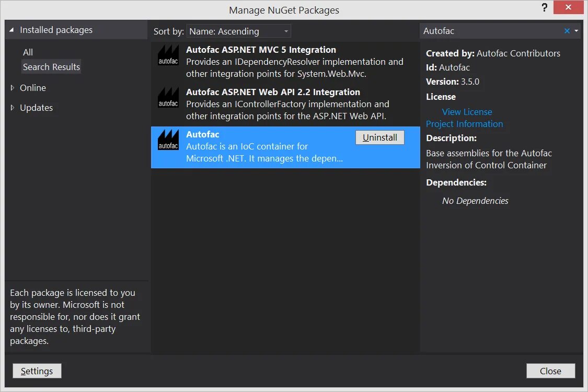Expand the Updates section
The image size is (588, 392).
click(x=13, y=108)
